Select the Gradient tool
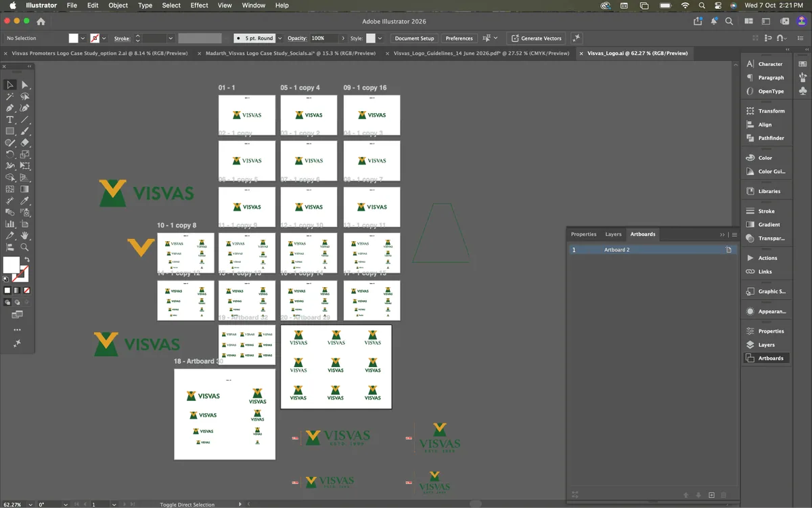812x508 pixels. (24, 189)
